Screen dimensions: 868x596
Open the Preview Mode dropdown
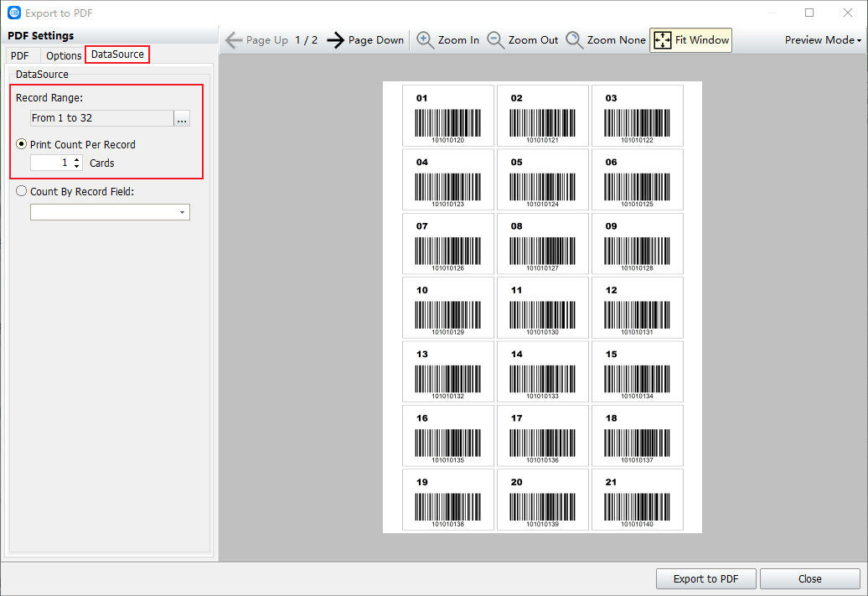click(x=823, y=40)
